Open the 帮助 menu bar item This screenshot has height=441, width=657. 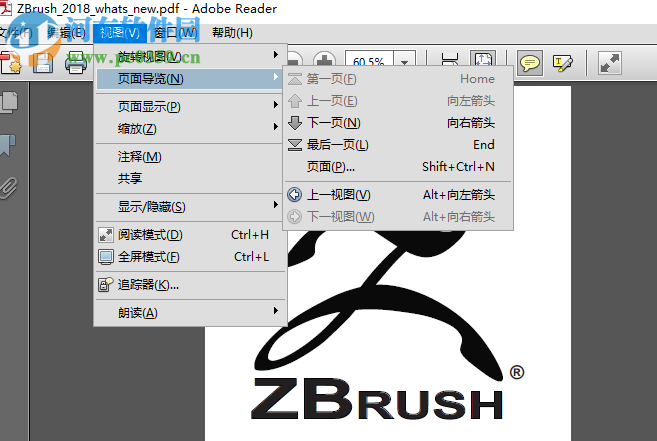(232, 33)
